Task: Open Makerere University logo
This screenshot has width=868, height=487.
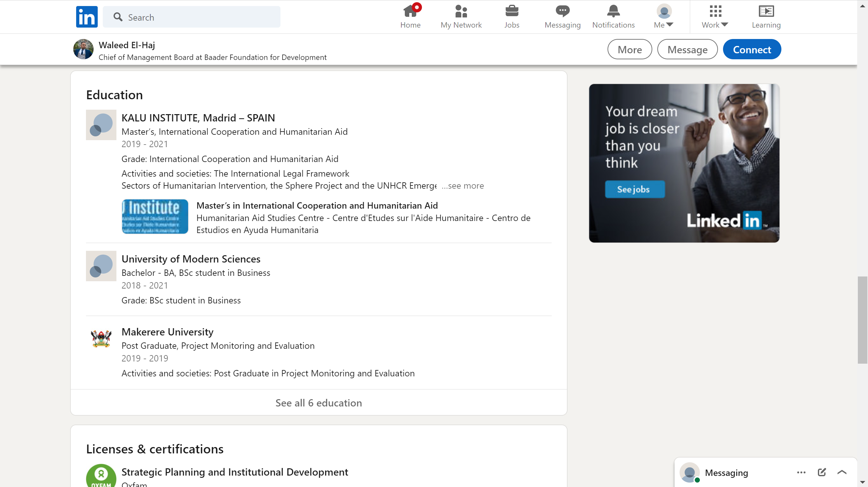Action: 101,338
